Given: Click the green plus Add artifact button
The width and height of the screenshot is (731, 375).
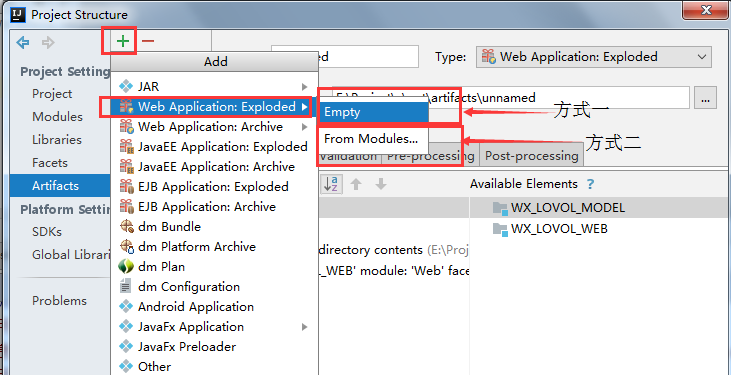Looking at the screenshot, I should [x=123, y=42].
